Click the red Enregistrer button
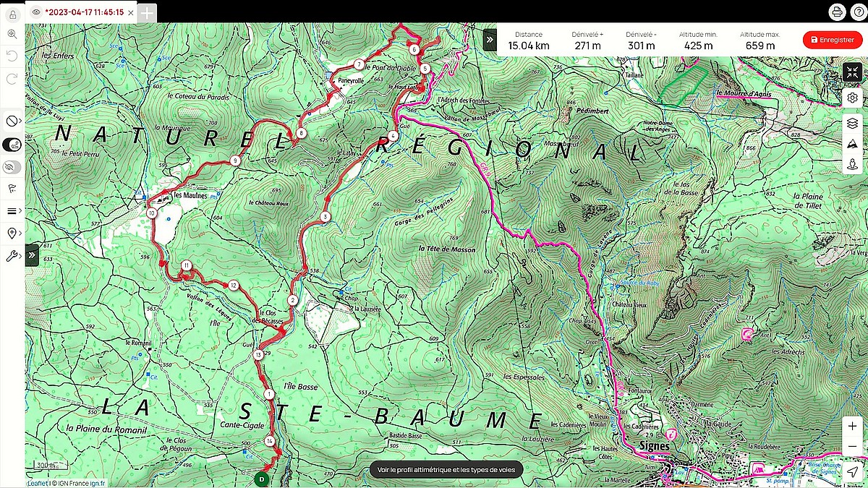Viewport: 868px width, 488px height. (x=833, y=40)
